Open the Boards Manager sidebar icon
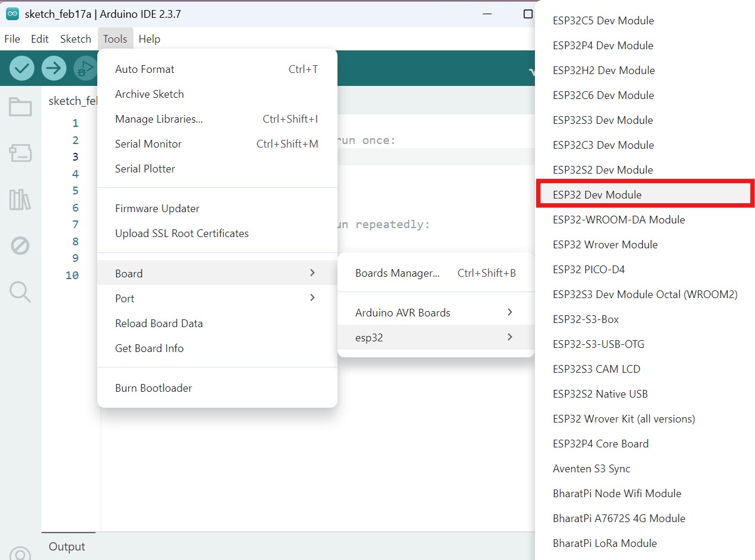 pyautogui.click(x=20, y=153)
